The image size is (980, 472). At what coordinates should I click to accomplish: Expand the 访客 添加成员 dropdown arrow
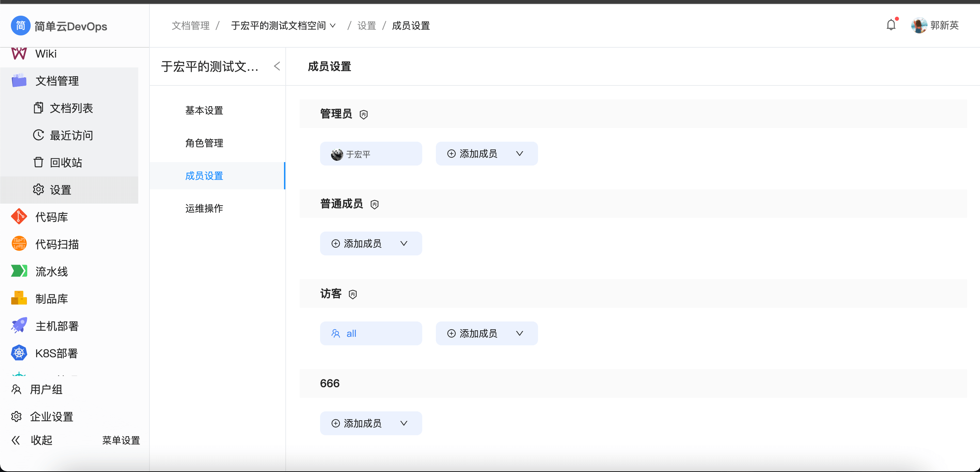tap(520, 333)
